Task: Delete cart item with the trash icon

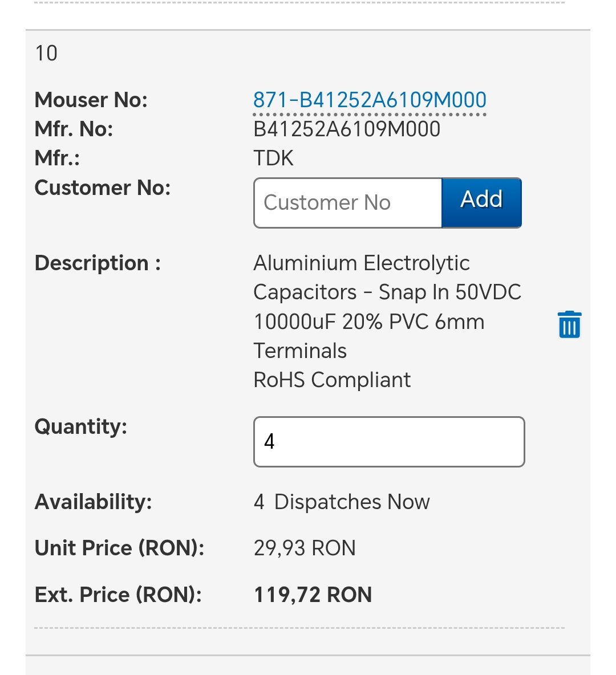Action: [x=569, y=324]
